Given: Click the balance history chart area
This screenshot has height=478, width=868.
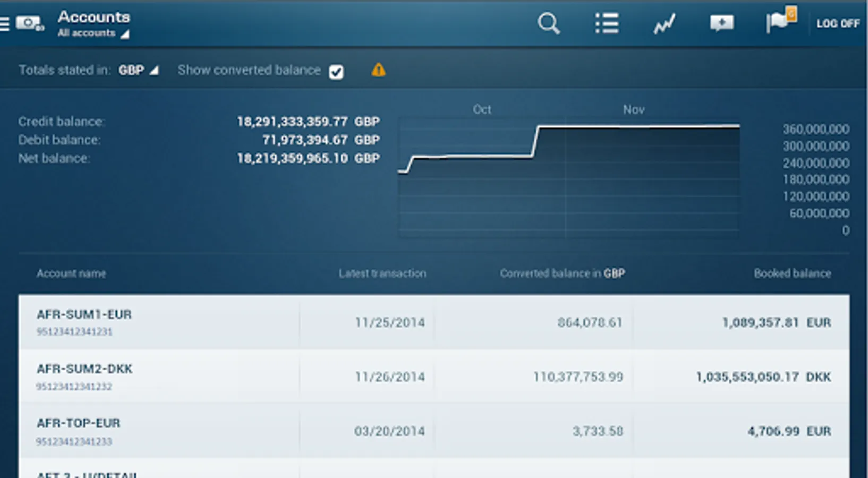Looking at the screenshot, I should pos(568,178).
